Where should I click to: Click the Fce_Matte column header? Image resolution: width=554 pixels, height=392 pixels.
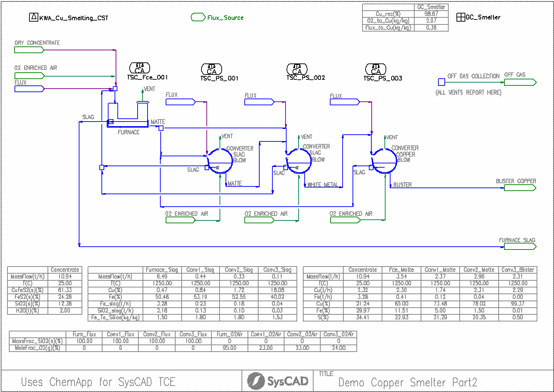click(x=401, y=270)
